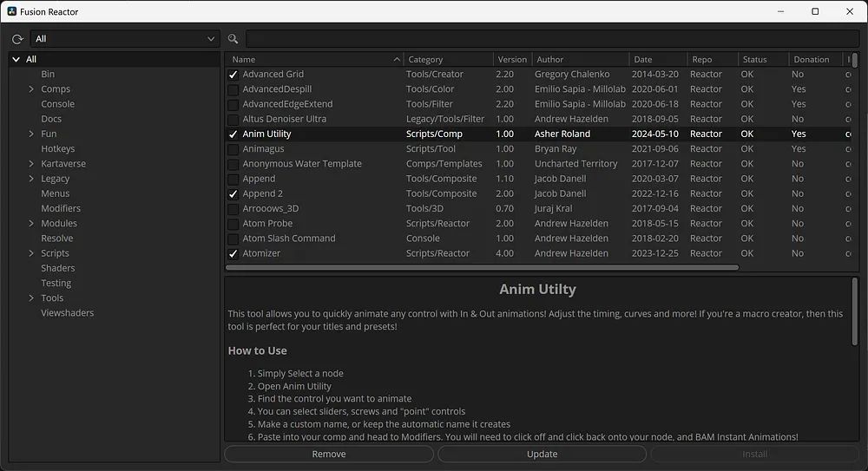Tick the Animagus checkbox
This screenshot has height=471, width=868.
pos(233,149)
